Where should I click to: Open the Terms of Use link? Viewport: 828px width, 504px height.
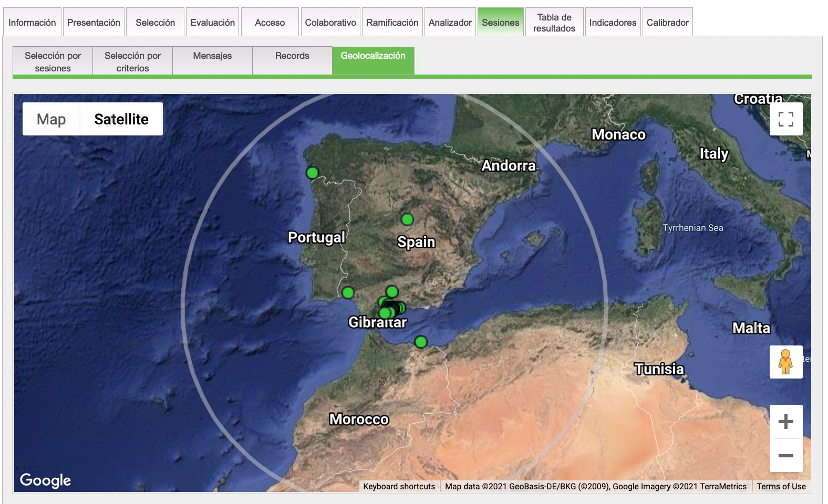tap(781, 486)
